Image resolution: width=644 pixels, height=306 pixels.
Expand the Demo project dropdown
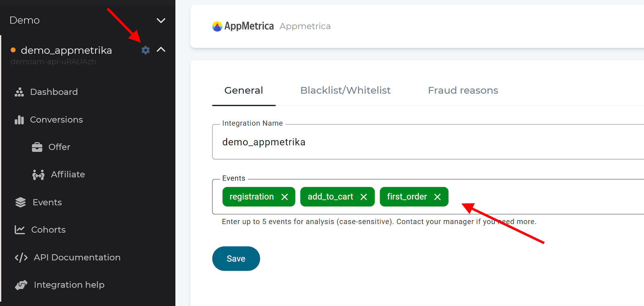pyautogui.click(x=161, y=21)
